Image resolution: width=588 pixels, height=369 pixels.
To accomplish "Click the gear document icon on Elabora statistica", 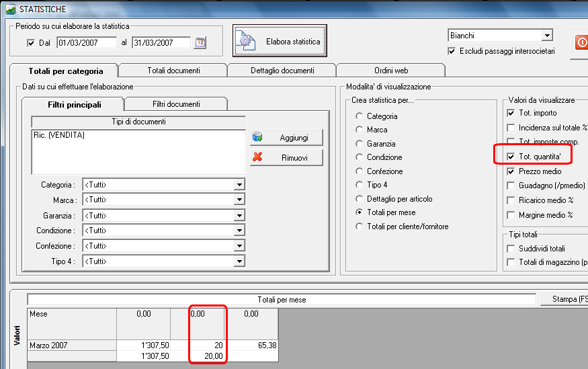I will 245,41.
